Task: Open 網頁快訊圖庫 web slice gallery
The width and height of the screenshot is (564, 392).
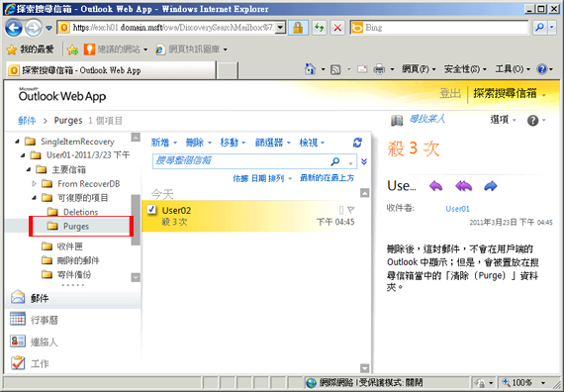Action: (191, 49)
